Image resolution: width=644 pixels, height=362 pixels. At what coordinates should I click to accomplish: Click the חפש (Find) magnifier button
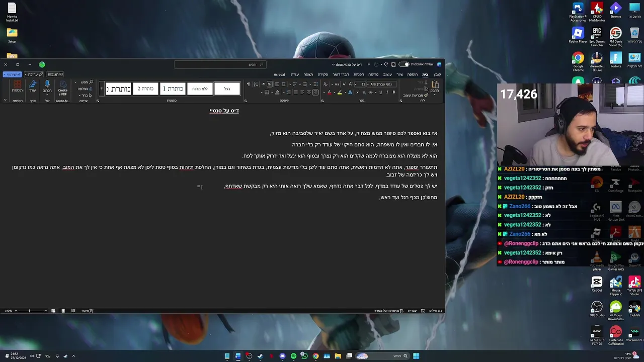[x=88, y=82]
